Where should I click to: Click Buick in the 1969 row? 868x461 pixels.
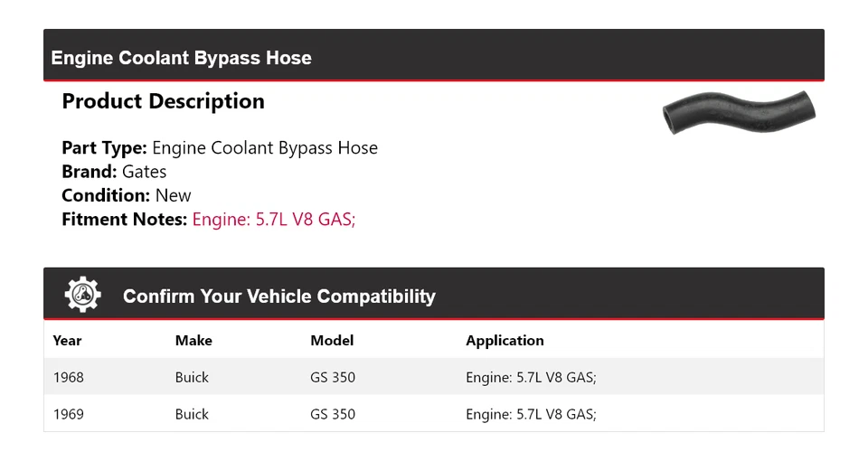pos(192,414)
